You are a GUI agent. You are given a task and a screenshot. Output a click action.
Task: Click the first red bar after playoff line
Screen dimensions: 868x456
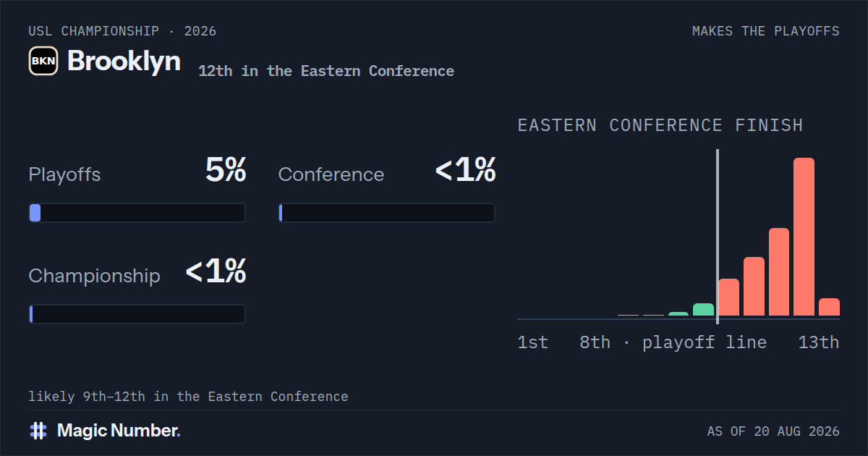click(728, 297)
